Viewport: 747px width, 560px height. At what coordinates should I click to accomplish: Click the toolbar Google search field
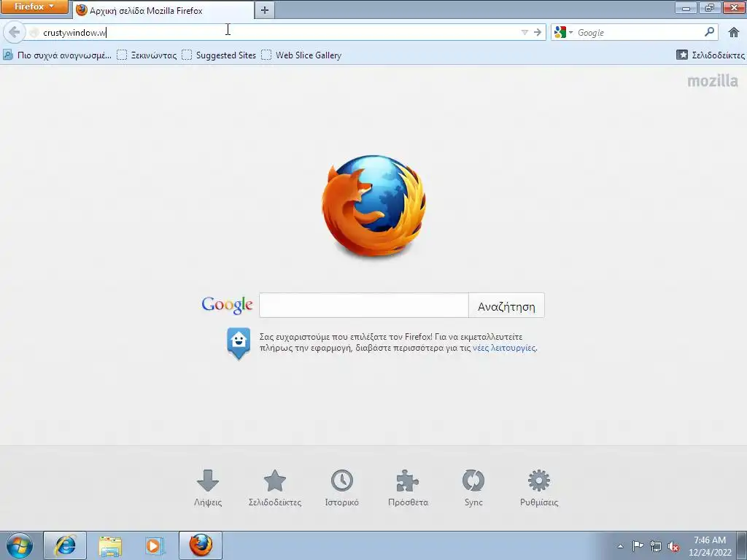tap(638, 32)
